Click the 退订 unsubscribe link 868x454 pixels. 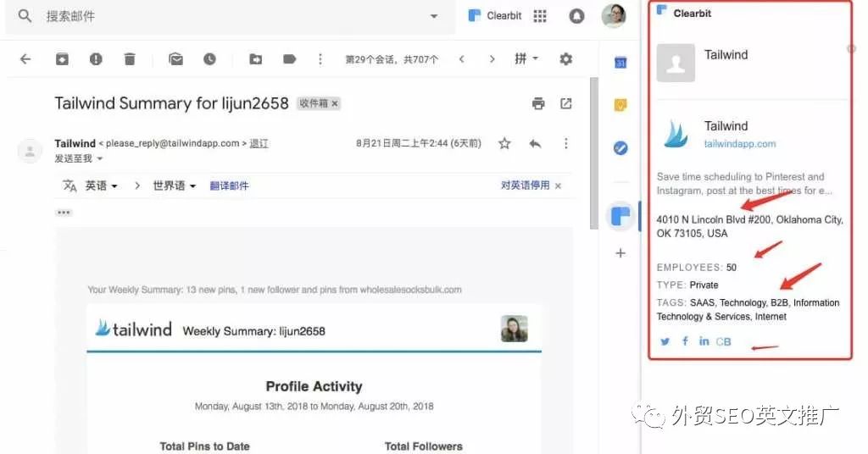[259, 143]
